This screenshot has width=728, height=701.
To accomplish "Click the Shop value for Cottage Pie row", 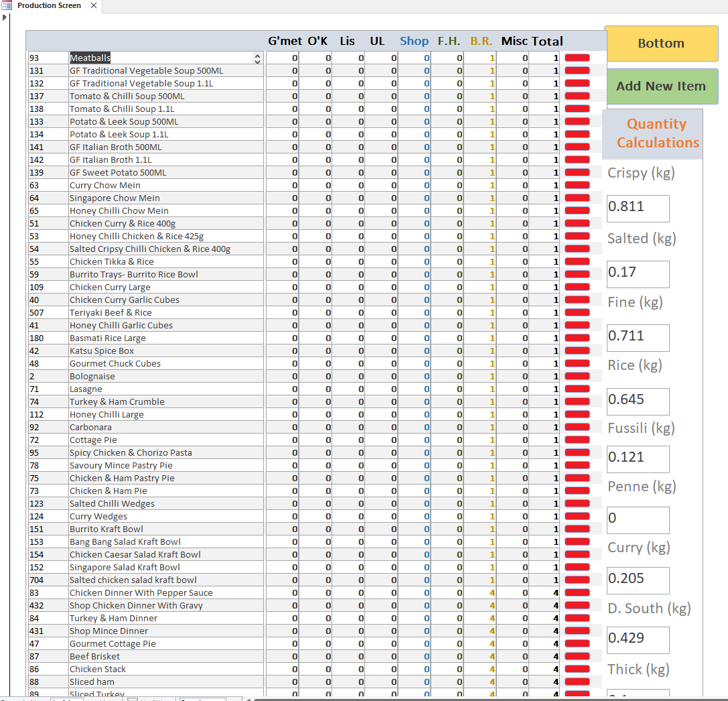I will 414,440.
